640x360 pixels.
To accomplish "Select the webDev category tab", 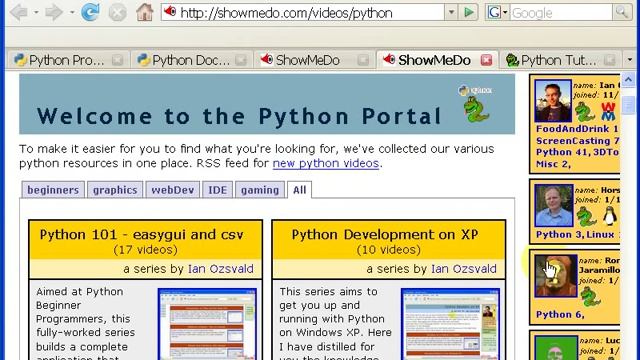I will pyautogui.click(x=173, y=190).
